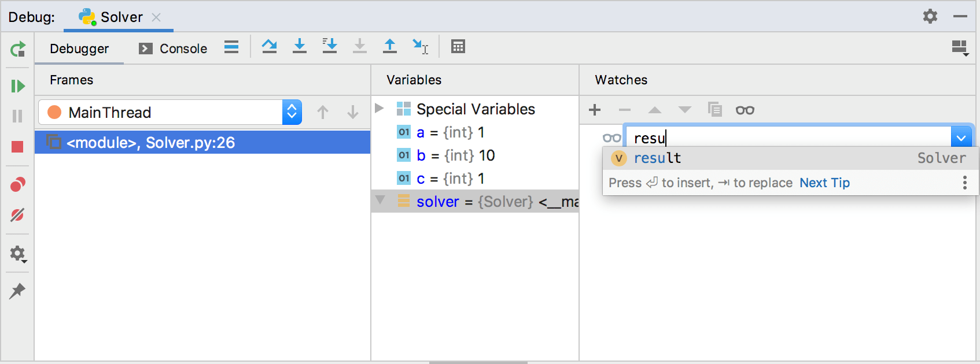Click the Step Out icon

pos(390,46)
